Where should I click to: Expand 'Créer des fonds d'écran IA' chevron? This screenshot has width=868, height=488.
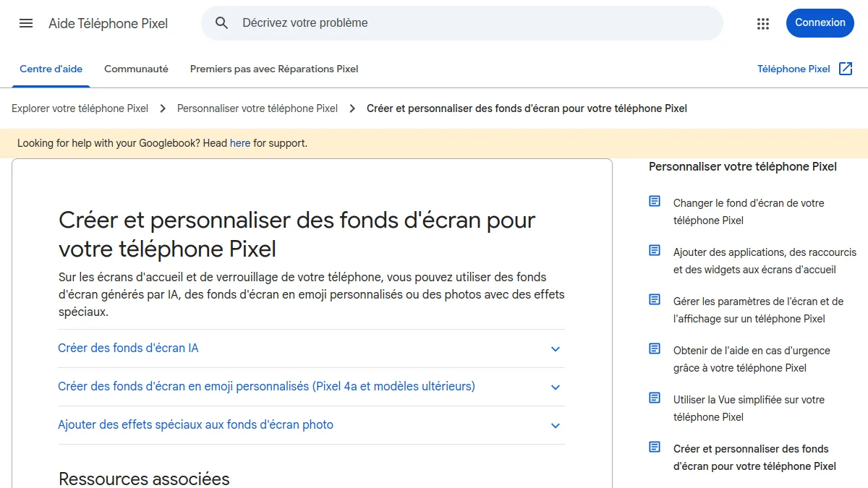(x=556, y=349)
